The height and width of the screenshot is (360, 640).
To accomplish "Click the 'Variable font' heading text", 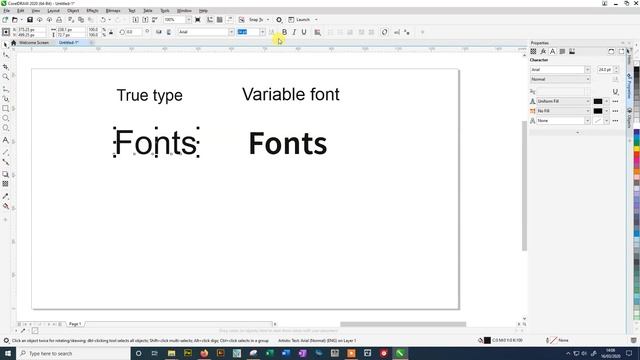I will pyautogui.click(x=291, y=94).
